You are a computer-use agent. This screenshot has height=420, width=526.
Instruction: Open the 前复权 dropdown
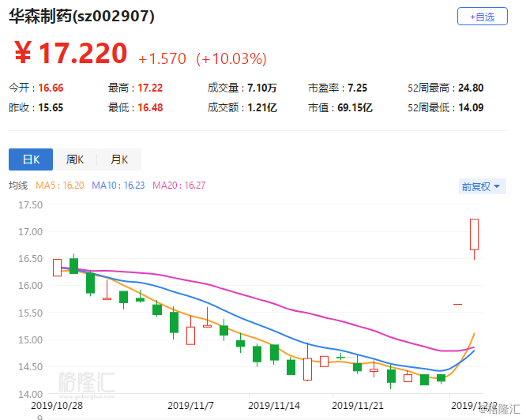[x=482, y=186]
